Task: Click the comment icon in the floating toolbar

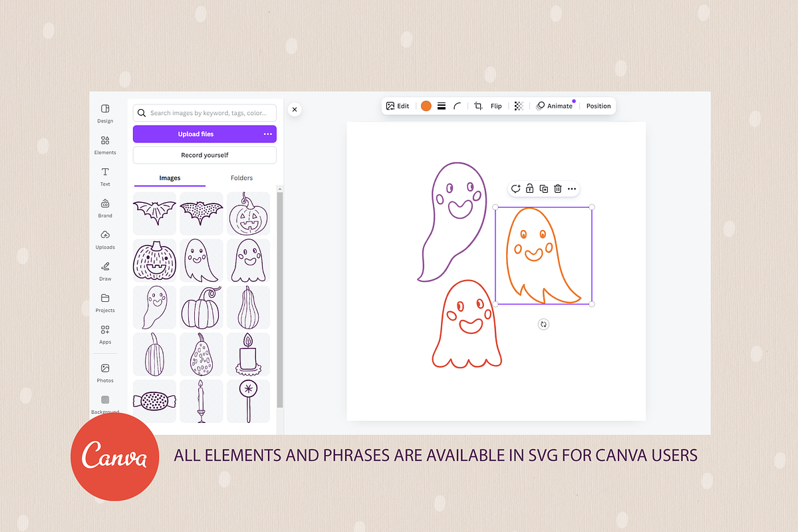Action: (515, 189)
